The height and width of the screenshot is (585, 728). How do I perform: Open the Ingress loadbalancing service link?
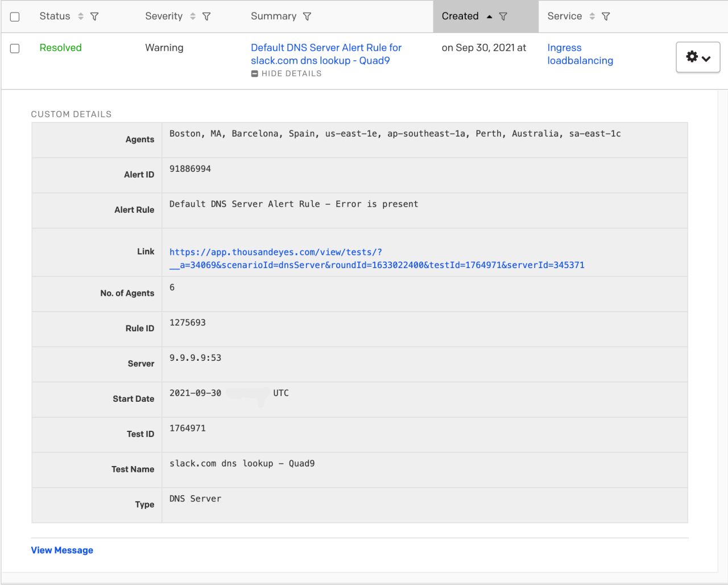pyautogui.click(x=580, y=54)
